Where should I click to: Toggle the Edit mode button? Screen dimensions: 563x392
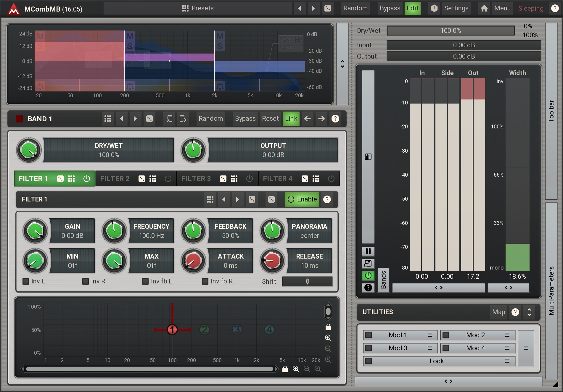[x=412, y=8]
